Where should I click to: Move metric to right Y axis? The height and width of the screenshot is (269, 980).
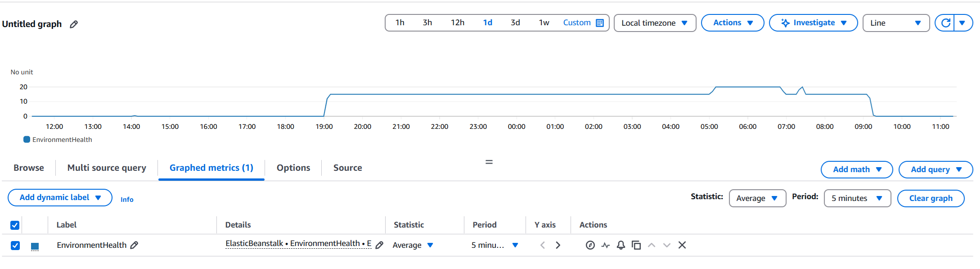558,245
